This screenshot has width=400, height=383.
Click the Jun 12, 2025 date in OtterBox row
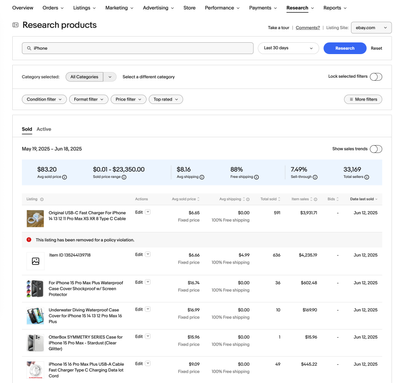(365, 337)
